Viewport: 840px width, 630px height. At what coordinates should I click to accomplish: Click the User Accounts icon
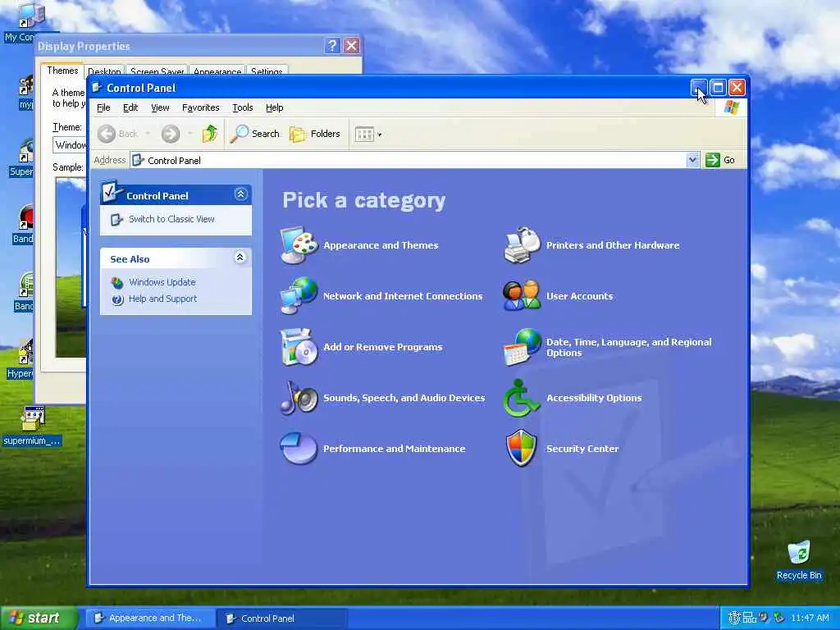pos(523,295)
